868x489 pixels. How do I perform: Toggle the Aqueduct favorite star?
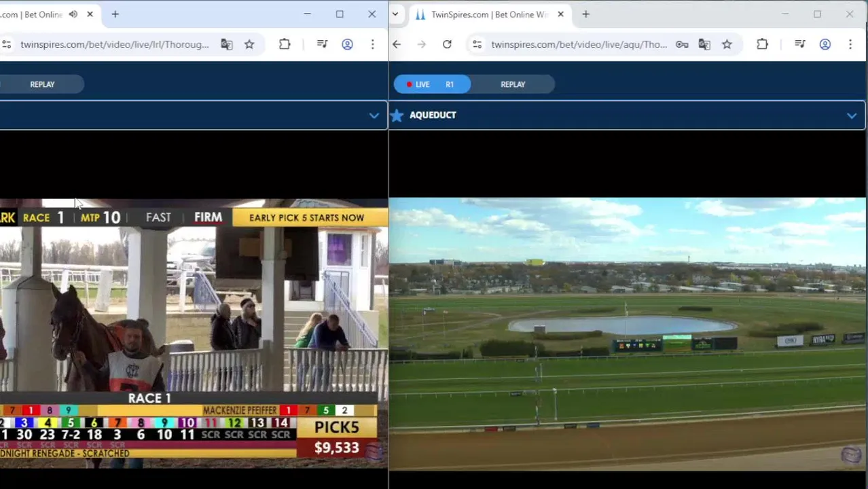pos(397,115)
